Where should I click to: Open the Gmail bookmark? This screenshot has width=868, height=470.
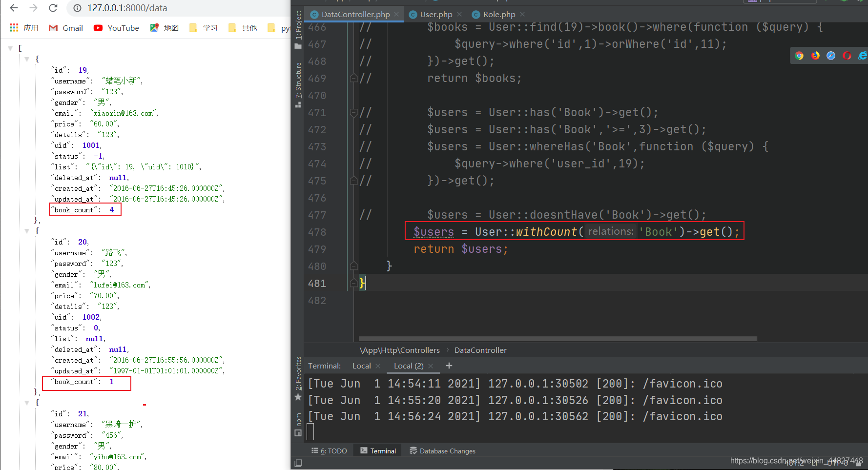click(66, 28)
